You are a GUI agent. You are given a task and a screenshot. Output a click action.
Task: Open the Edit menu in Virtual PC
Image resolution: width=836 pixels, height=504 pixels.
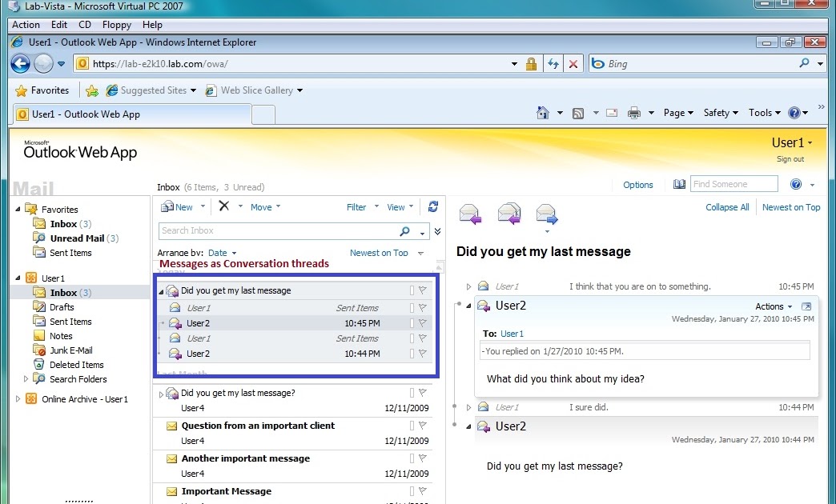(x=59, y=25)
